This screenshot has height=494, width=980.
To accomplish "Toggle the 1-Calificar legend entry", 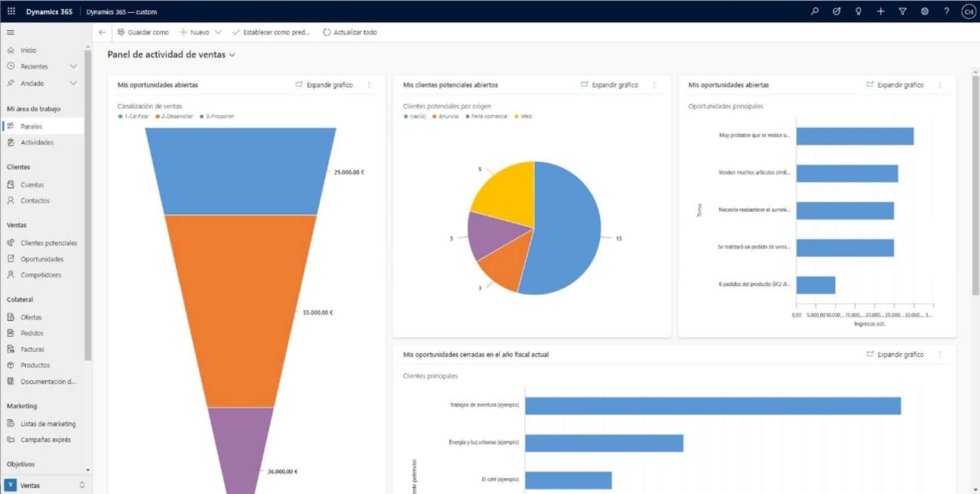I will pyautogui.click(x=134, y=116).
